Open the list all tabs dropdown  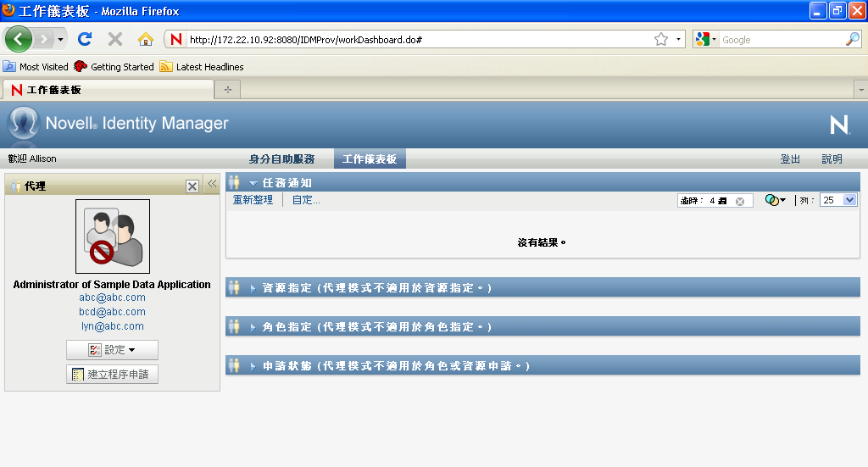[x=861, y=90]
